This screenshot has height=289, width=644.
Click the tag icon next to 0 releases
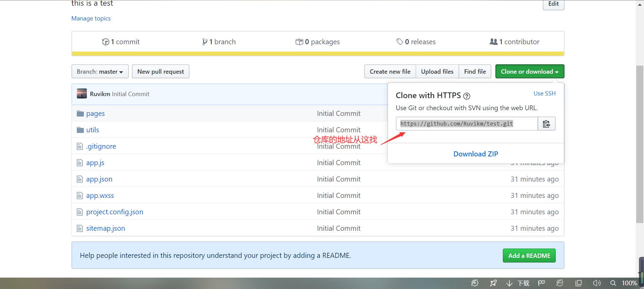click(399, 42)
